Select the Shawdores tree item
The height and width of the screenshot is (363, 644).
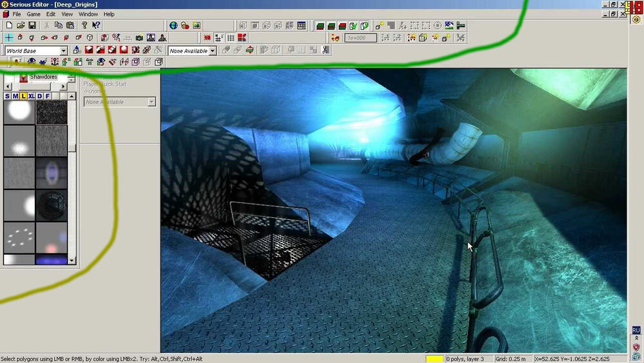click(x=44, y=77)
